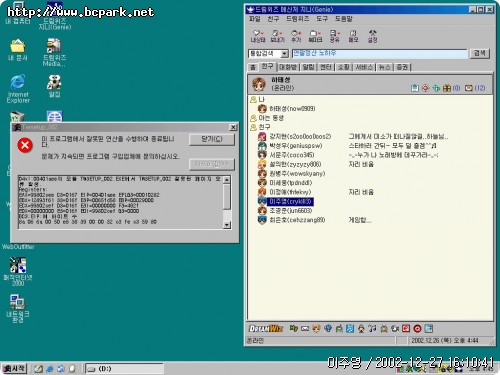Click the red square icon in Genie bottom bar
Image resolution: width=500 pixels, height=375 pixels.
coord(406,329)
